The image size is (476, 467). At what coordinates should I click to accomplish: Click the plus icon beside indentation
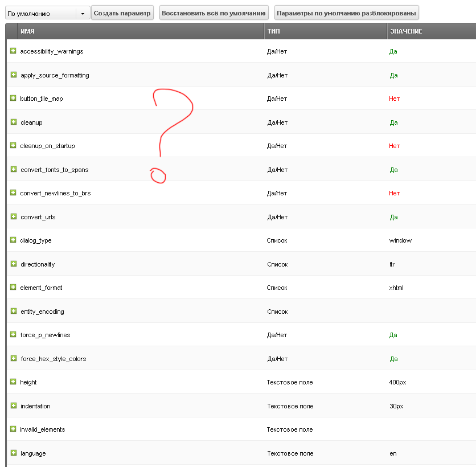[x=14, y=405]
